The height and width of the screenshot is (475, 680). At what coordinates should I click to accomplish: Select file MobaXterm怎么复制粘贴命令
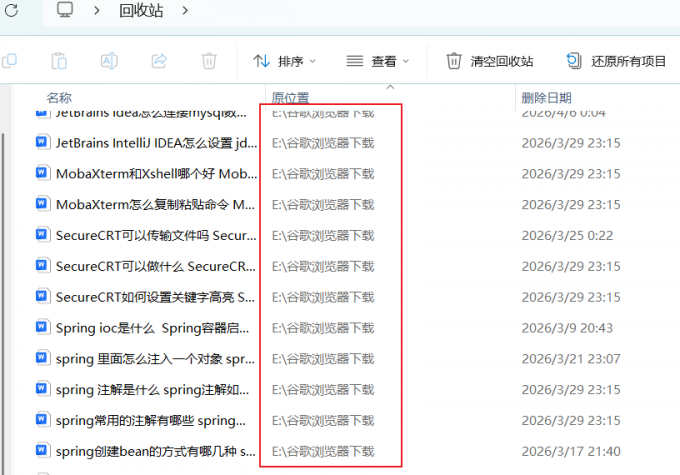click(155, 204)
